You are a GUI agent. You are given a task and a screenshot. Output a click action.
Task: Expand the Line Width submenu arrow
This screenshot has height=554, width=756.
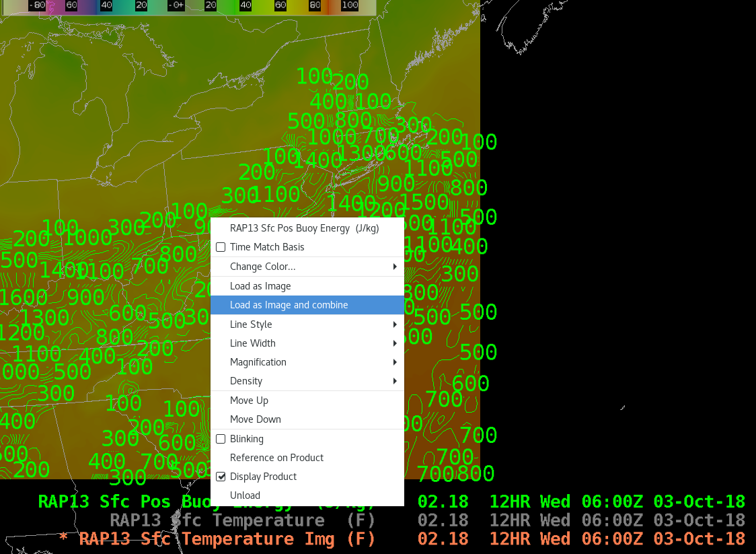click(x=395, y=343)
